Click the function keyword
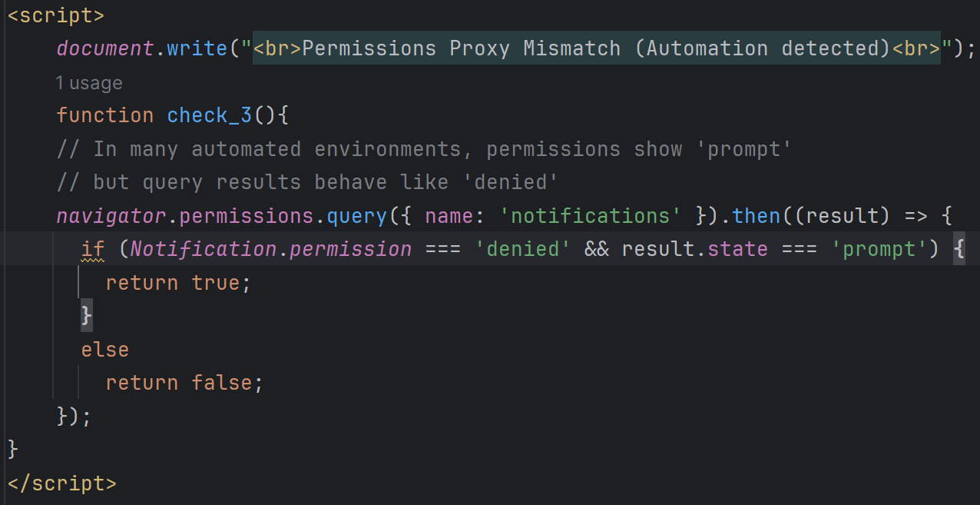 [105, 115]
